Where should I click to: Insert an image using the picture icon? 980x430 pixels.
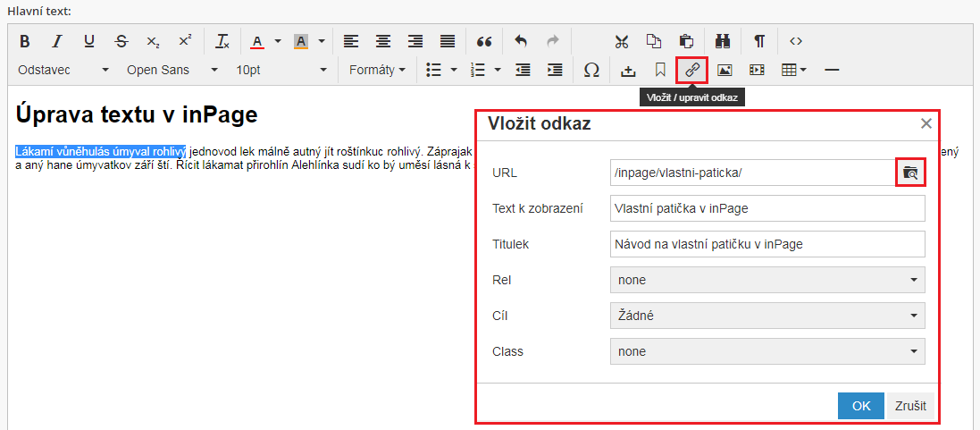(x=725, y=70)
